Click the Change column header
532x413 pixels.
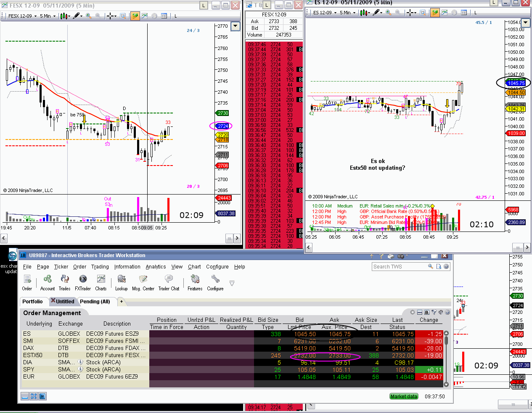click(429, 320)
